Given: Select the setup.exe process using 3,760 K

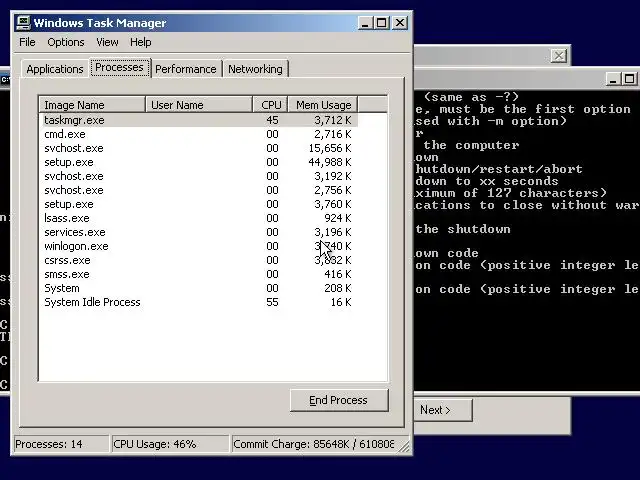Looking at the screenshot, I should click(x=199, y=204).
